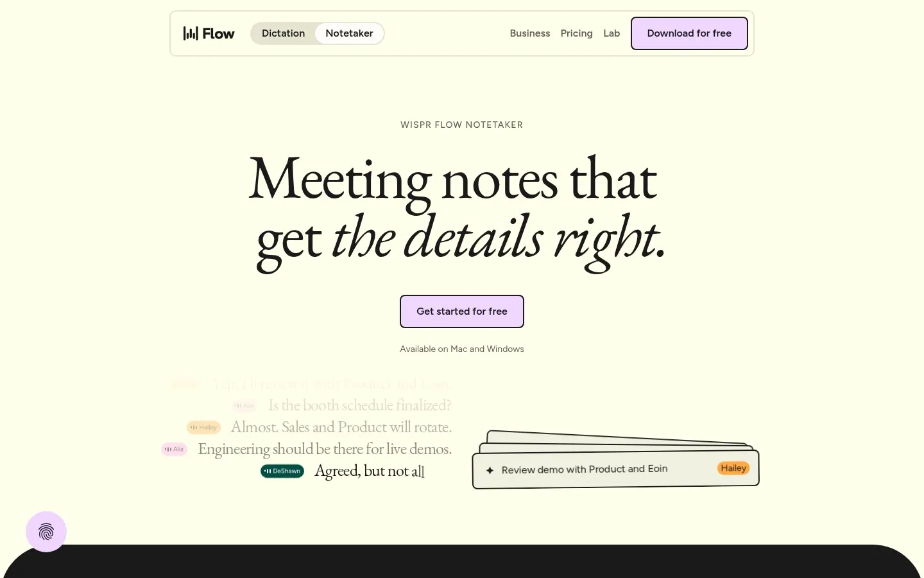Viewport: 924px width, 578px height.
Task: Click 'Engineering should be there for live demos.'
Action: pyautogui.click(x=325, y=449)
